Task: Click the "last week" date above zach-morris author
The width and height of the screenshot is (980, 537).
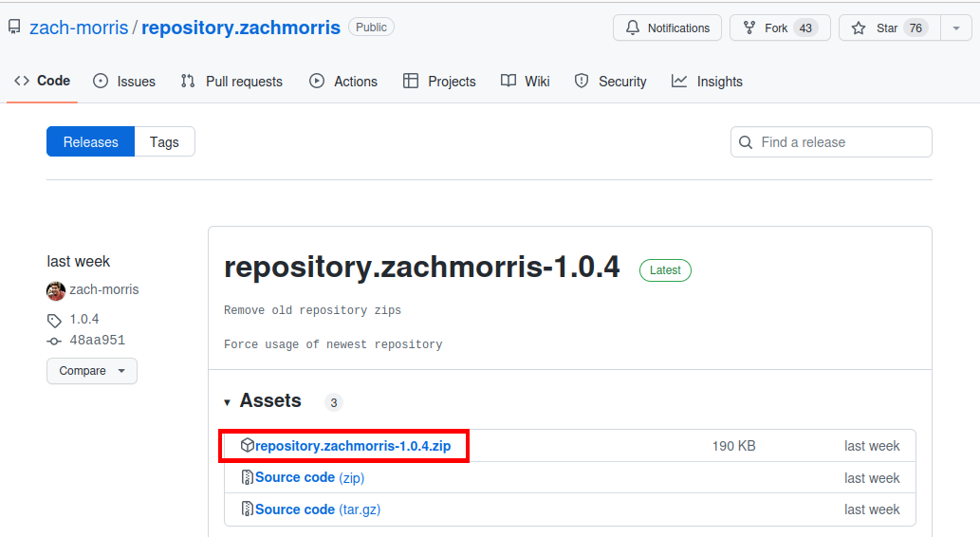Action: (x=78, y=261)
